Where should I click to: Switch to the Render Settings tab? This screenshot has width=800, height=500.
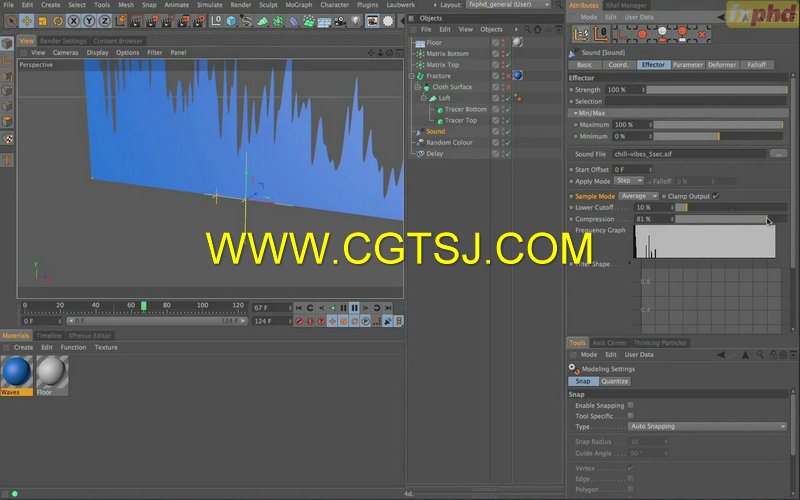[63, 41]
